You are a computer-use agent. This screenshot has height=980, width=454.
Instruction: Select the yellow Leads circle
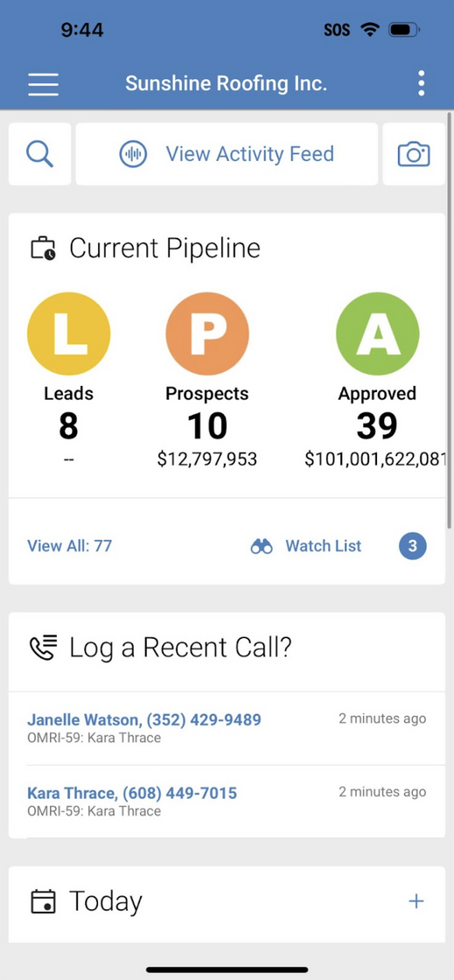click(69, 333)
